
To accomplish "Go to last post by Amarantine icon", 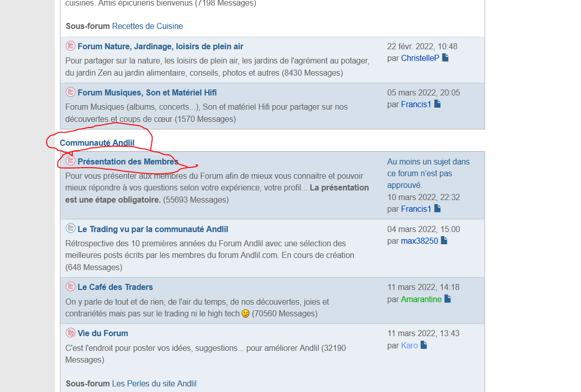I will (447, 299).
